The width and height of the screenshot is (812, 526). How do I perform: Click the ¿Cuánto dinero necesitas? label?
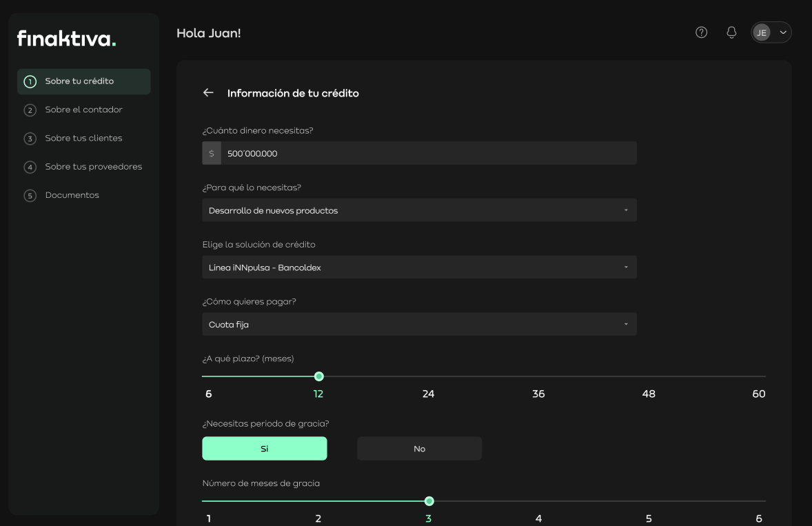point(258,130)
